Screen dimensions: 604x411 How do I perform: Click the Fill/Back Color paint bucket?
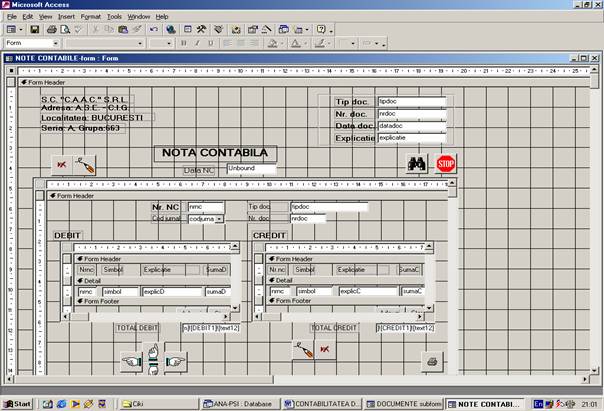[272, 43]
